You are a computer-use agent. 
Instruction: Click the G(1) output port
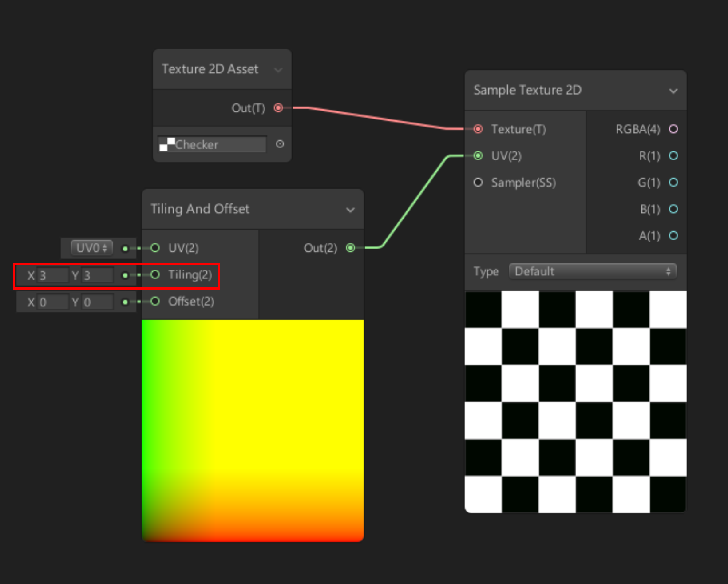[673, 183]
